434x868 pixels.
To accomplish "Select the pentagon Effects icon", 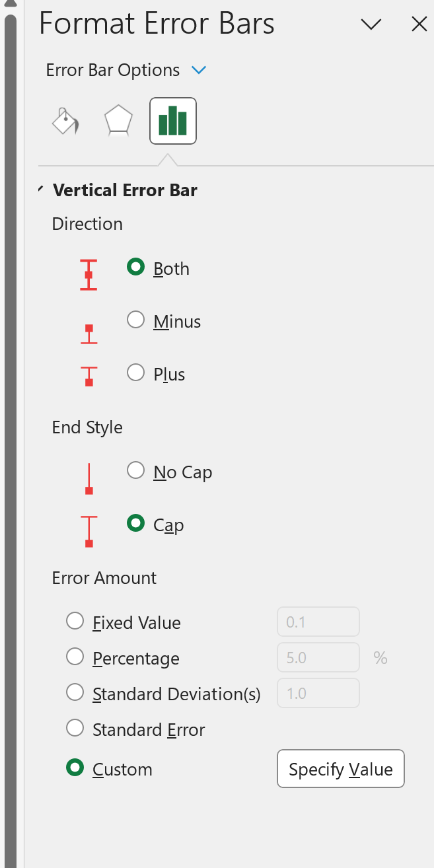I will (118, 121).
